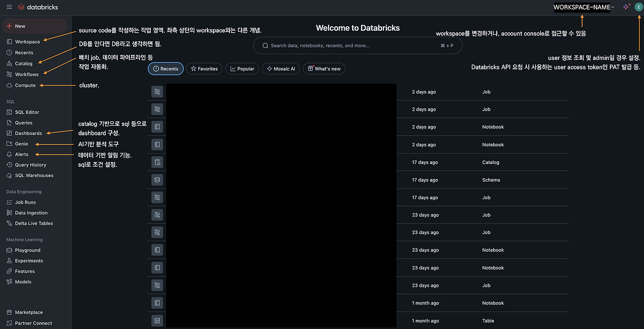Switch to the Recents tab
The image size is (644, 329).
[x=166, y=68]
